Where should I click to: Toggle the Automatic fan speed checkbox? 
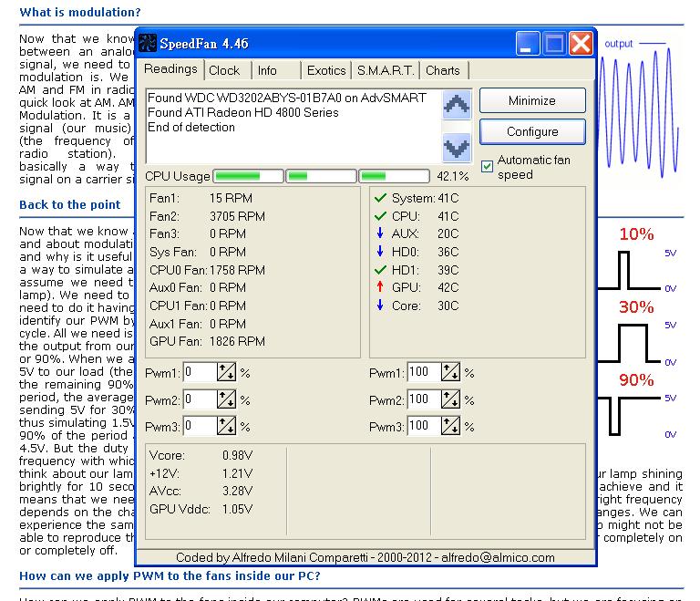tap(487, 167)
